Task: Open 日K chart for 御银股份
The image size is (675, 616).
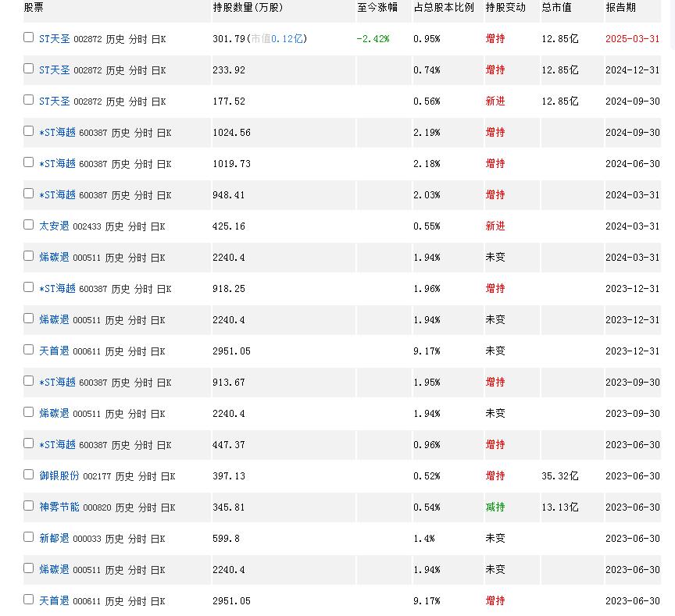Action: pyautogui.click(x=168, y=476)
